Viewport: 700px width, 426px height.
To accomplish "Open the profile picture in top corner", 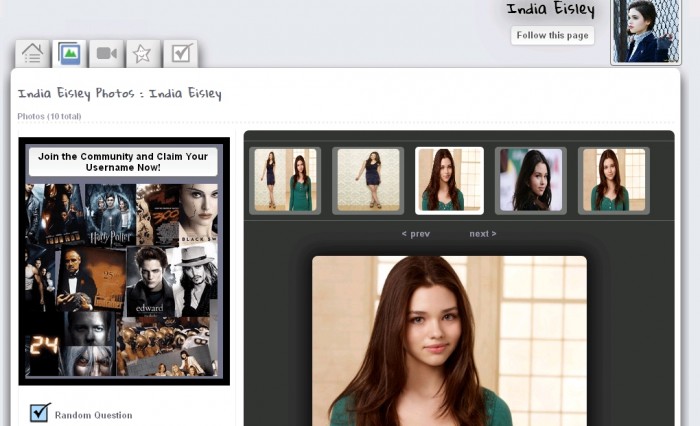I will 646,32.
